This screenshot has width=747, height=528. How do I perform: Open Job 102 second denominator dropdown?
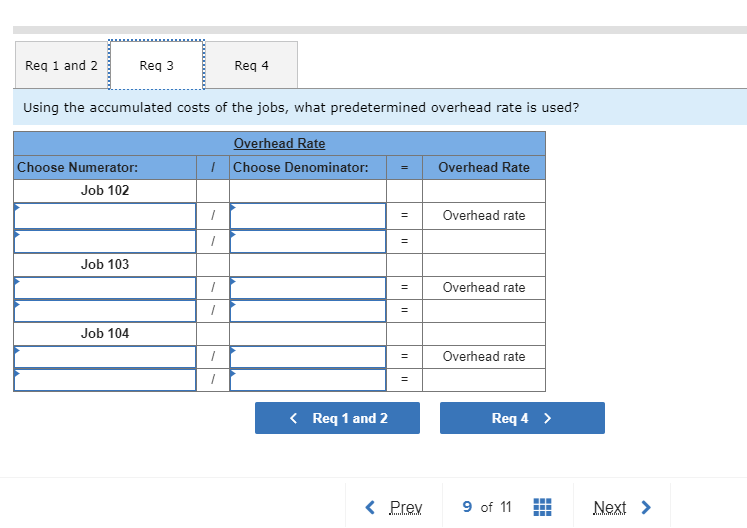[308, 242]
